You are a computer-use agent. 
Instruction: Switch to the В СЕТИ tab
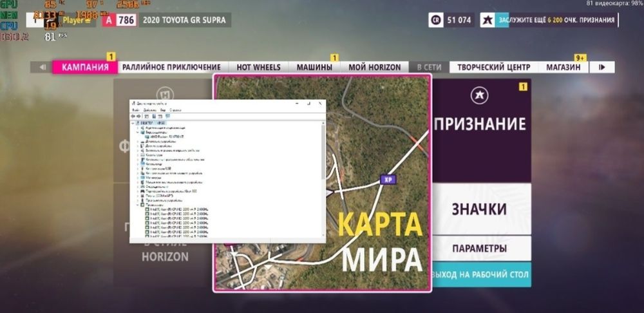click(x=429, y=68)
